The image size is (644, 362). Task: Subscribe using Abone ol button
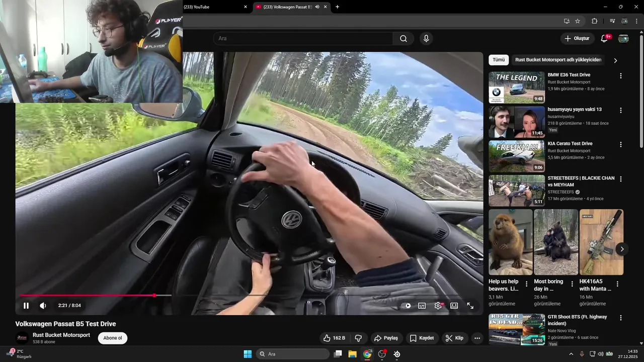(113, 338)
